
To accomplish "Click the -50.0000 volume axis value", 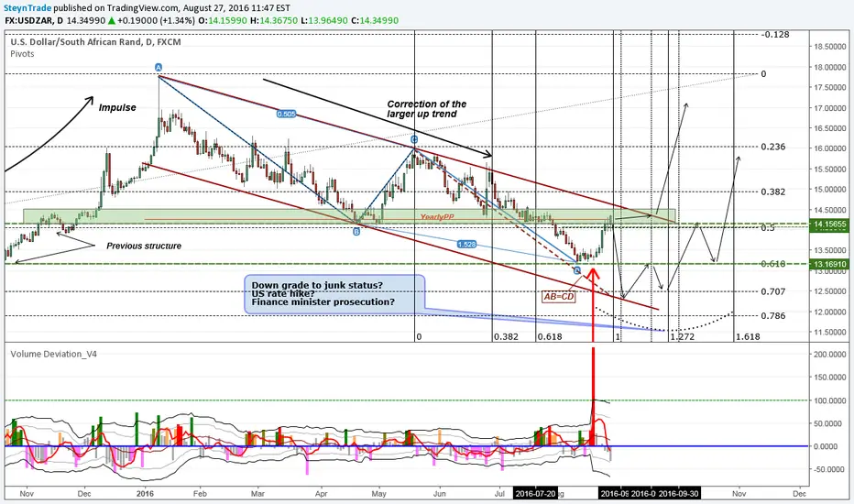I will pos(829,469).
